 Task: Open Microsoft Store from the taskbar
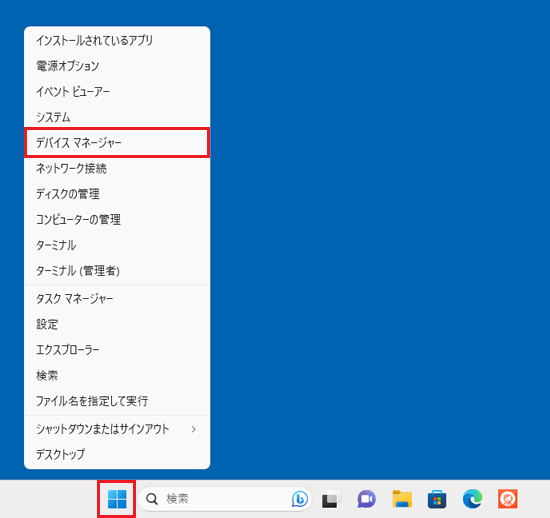click(437, 499)
